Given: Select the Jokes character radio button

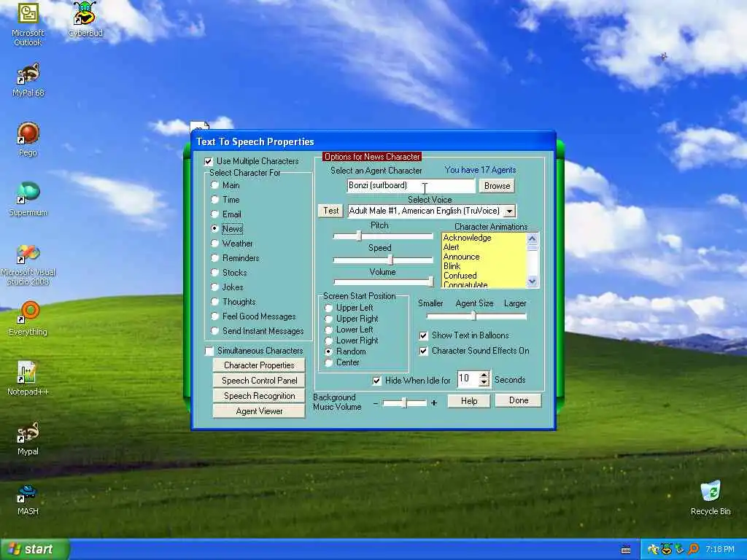Looking at the screenshot, I should click(x=215, y=287).
